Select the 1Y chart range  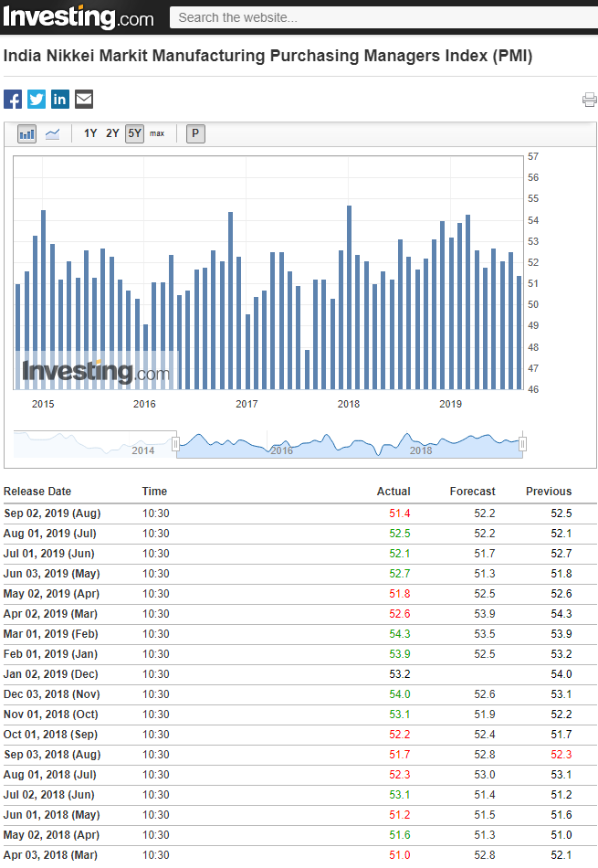click(90, 133)
